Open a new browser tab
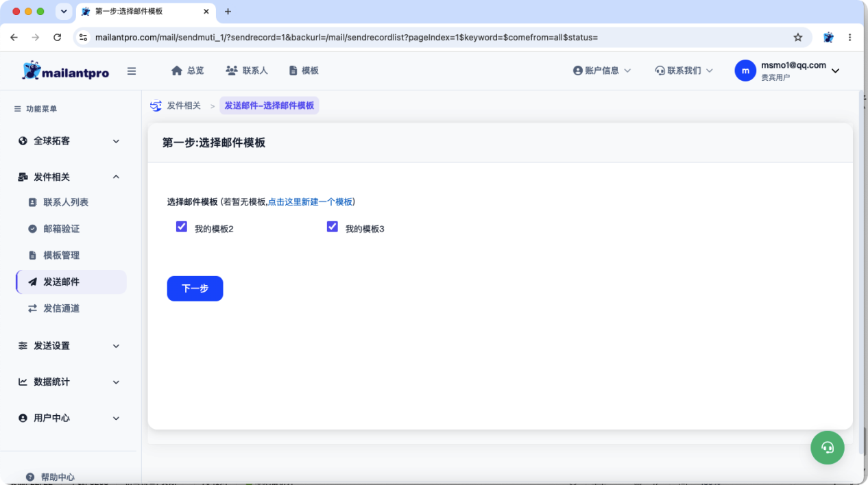Screen dimensions: 868x485 228,12
